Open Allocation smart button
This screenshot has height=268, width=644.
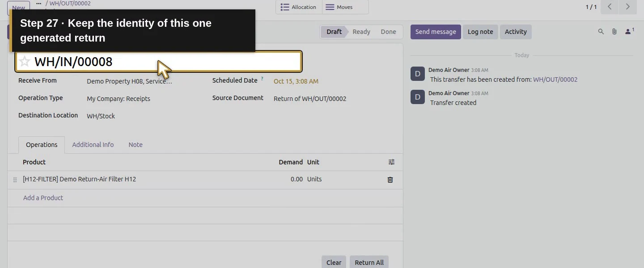[x=299, y=7]
